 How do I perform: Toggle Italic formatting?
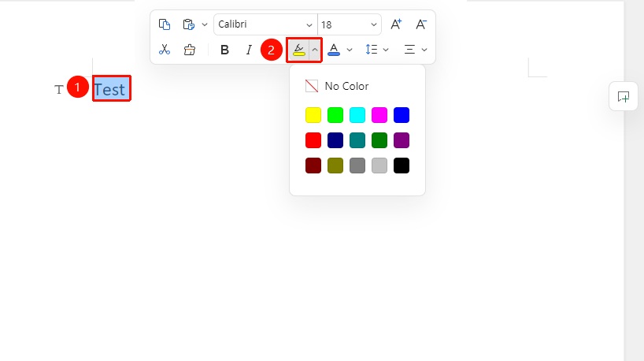[x=249, y=50]
